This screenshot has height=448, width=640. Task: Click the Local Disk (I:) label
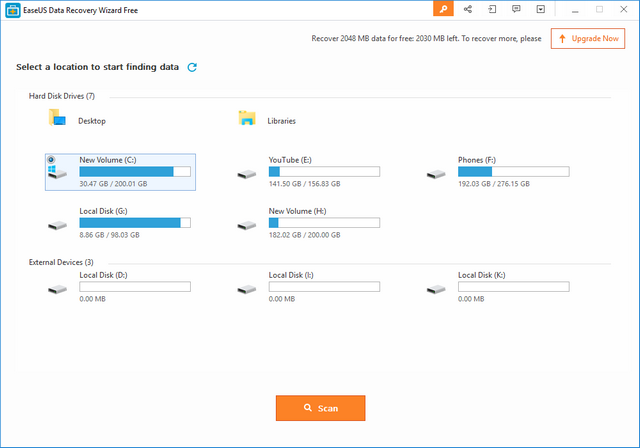click(x=291, y=275)
